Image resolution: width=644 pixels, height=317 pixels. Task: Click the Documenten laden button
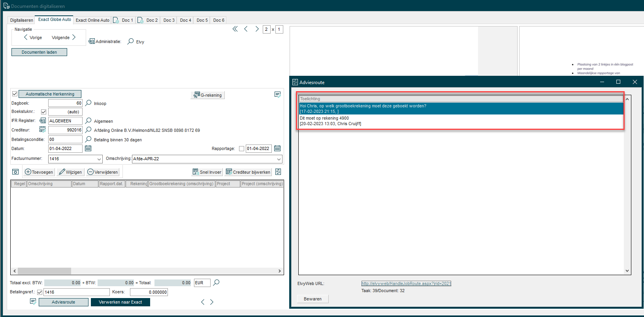tap(39, 52)
